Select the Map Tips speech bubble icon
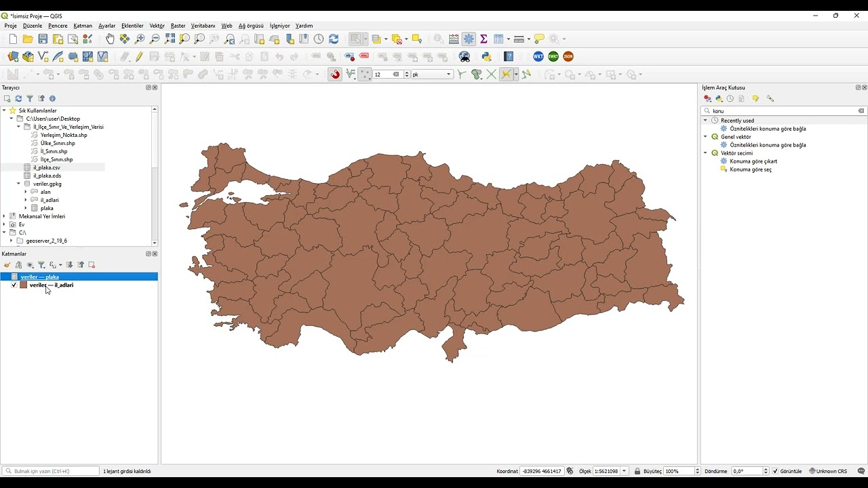 (539, 39)
